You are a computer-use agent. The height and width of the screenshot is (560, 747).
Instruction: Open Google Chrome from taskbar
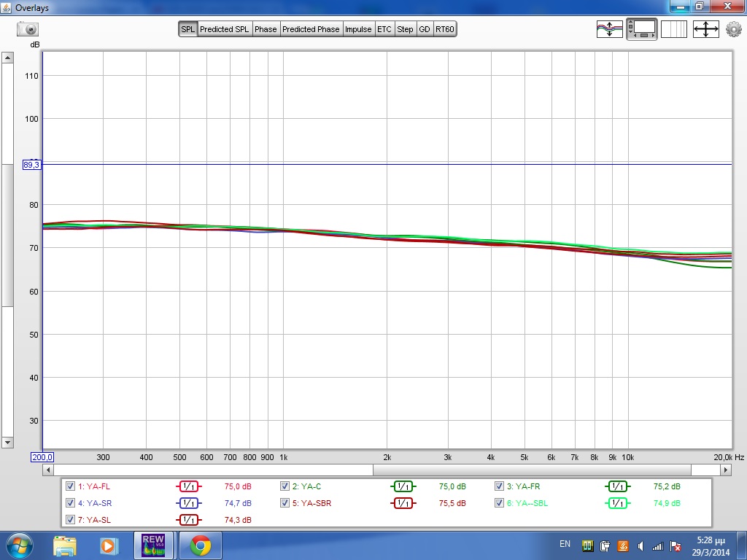pyautogui.click(x=201, y=546)
